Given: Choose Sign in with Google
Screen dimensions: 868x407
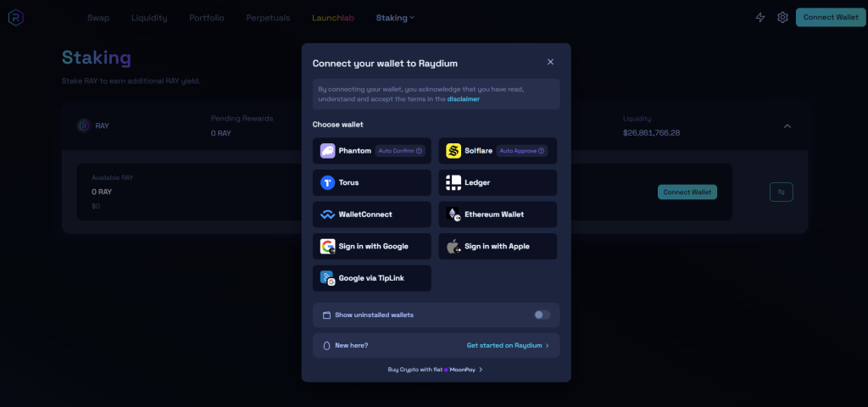Looking at the screenshot, I should (372, 247).
